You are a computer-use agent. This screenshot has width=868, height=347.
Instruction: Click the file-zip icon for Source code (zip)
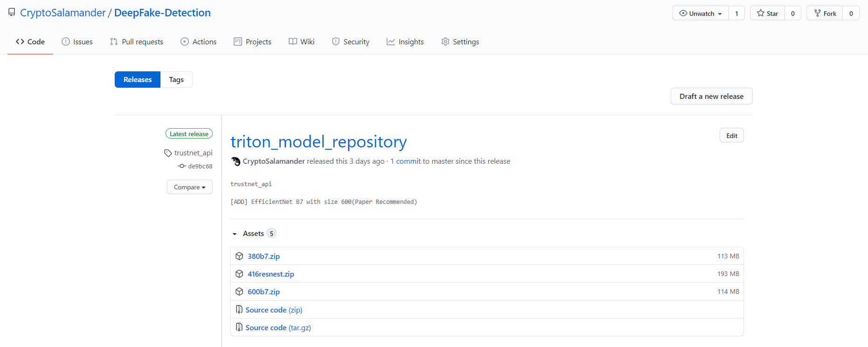(x=239, y=309)
